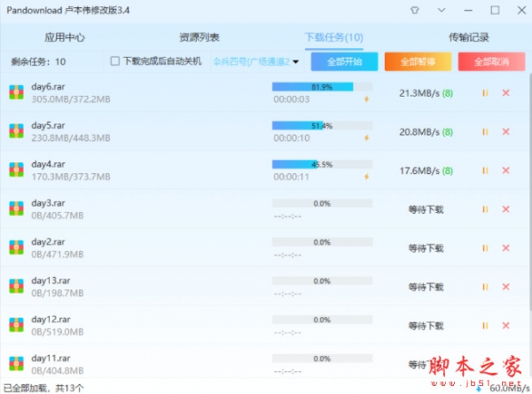
Task: Switch to the 应用中心 tab
Action: (65, 37)
